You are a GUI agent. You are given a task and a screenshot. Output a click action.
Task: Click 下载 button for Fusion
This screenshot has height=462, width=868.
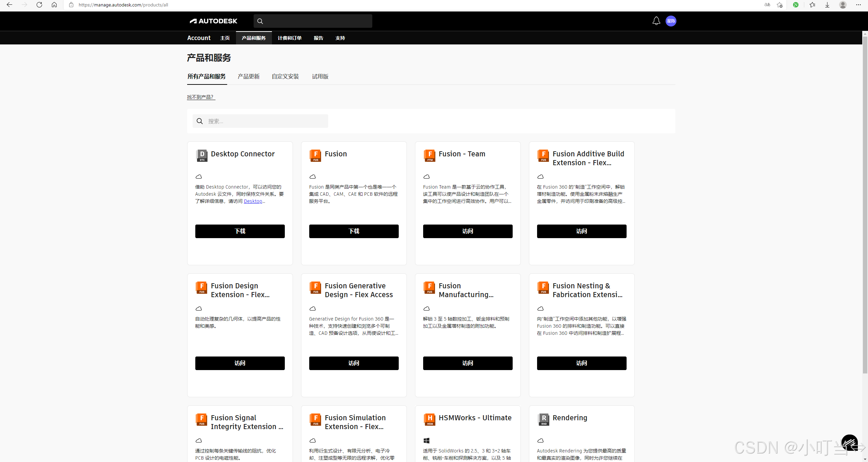pos(354,231)
